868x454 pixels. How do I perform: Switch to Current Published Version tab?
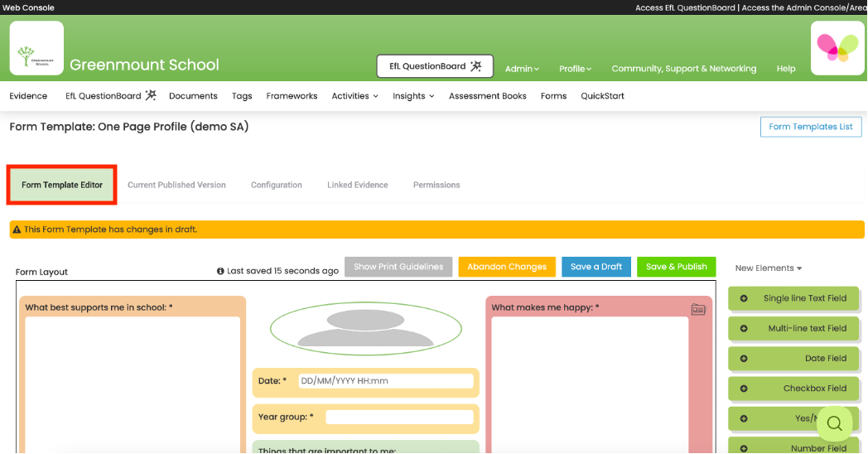(176, 185)
